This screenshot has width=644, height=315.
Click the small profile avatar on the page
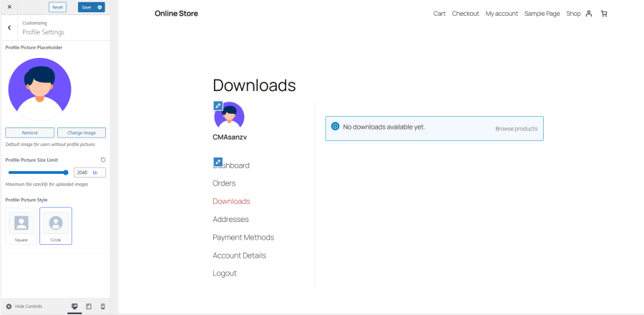coord(229,116)
